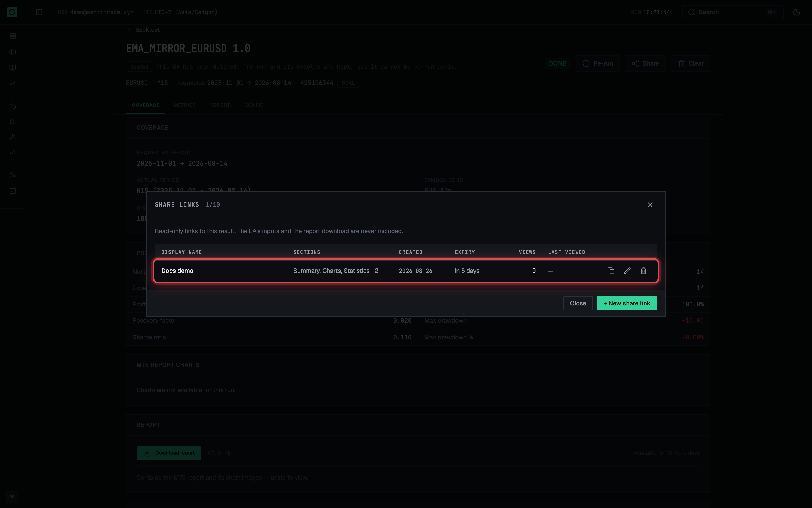Open the briefcase icon in sidebar
Viewport: 812px width, 508px height.
12,52
